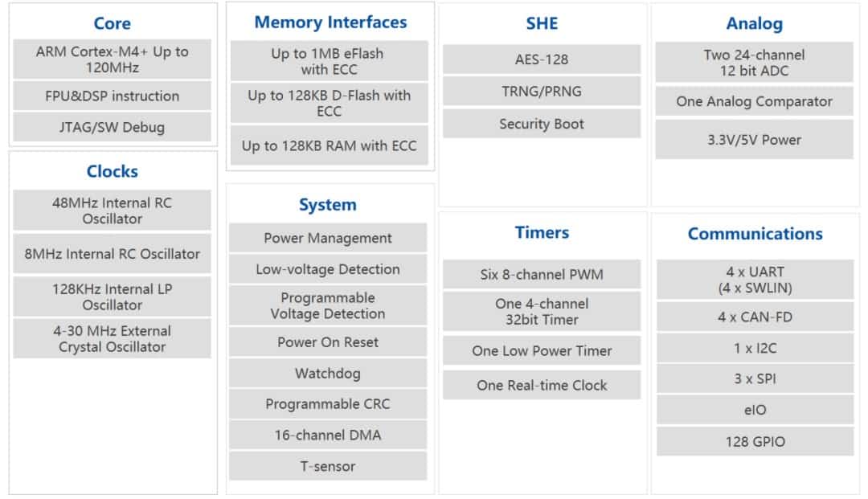The height and width of the screenshot is (499, 868).
Task: Click the JTAG/SW Debug box
Action: click(x=112, y=127)
